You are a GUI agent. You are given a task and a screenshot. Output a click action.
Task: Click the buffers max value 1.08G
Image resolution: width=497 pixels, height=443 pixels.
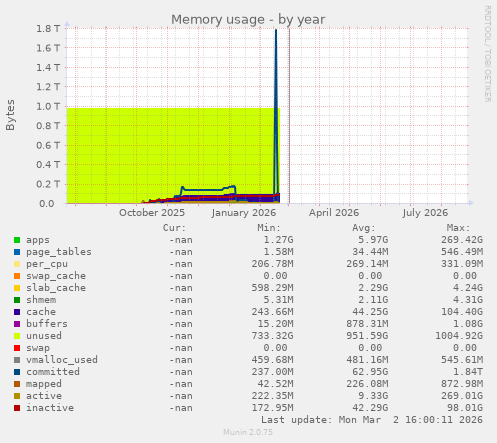[x=468, y=324]
